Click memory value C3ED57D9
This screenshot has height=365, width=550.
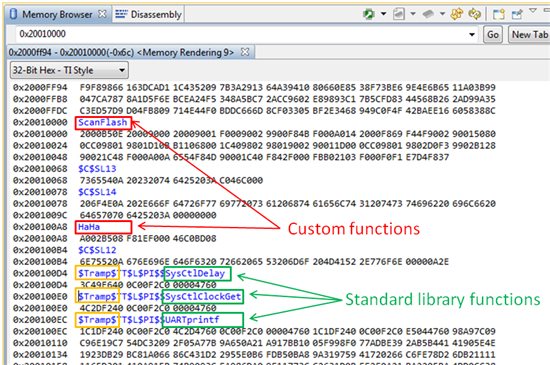[101, 110]
